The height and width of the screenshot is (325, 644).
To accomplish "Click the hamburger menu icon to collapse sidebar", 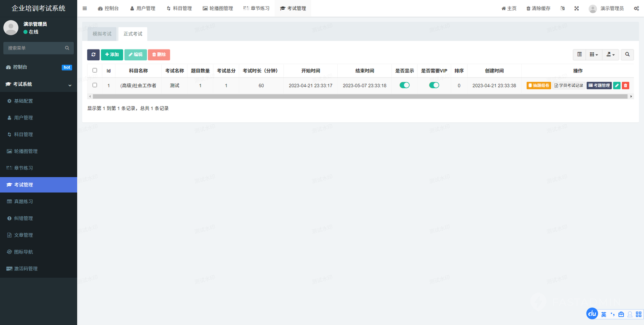I will 85,8.
